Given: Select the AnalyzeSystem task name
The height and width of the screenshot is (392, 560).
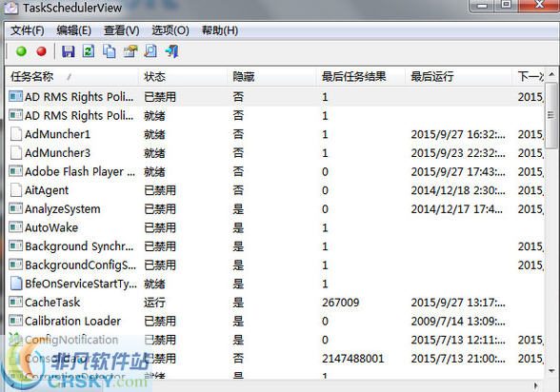Looking at the screenshot, I should tap(63, 208).
